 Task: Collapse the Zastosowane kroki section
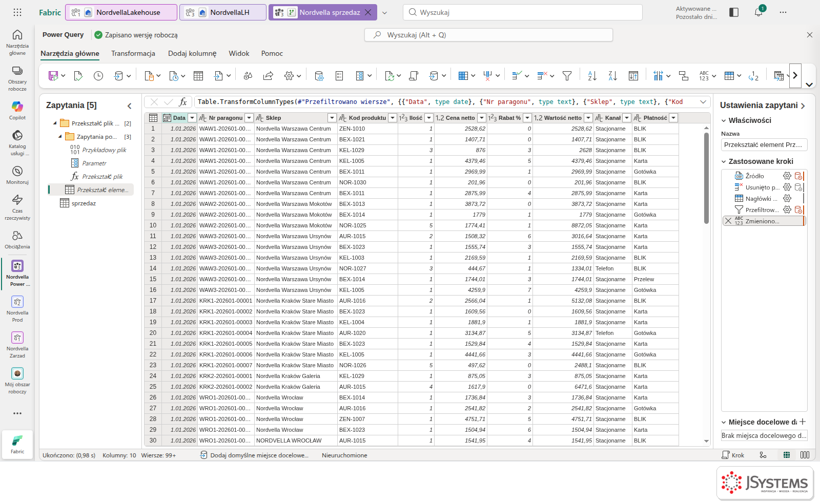(724, 161)
